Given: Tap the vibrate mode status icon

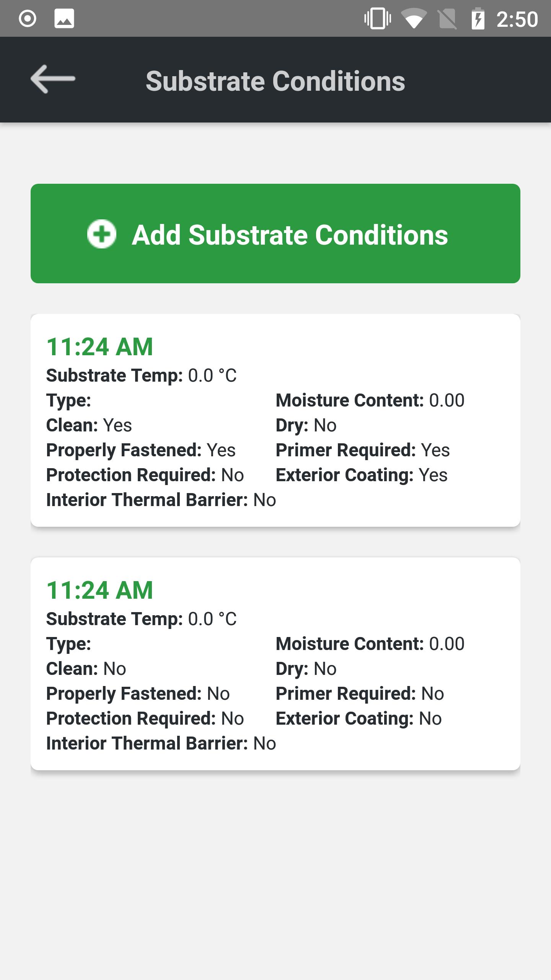Looking at the screenshot, I should tap(378, 19).
